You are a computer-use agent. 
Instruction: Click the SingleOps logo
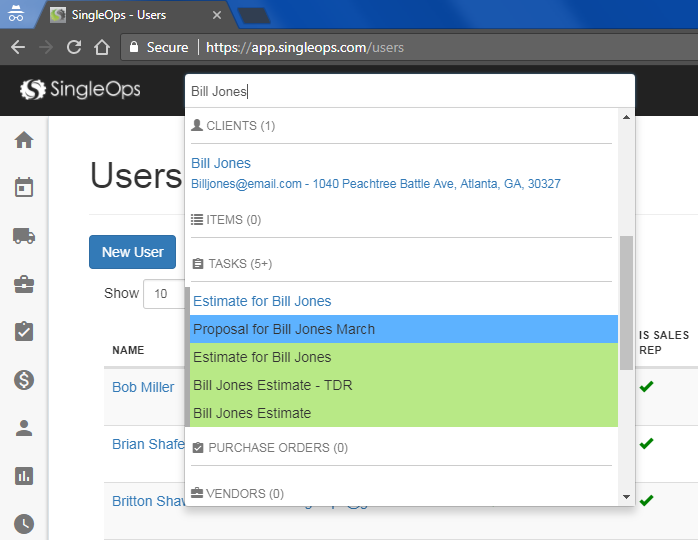tap(80, 89)
